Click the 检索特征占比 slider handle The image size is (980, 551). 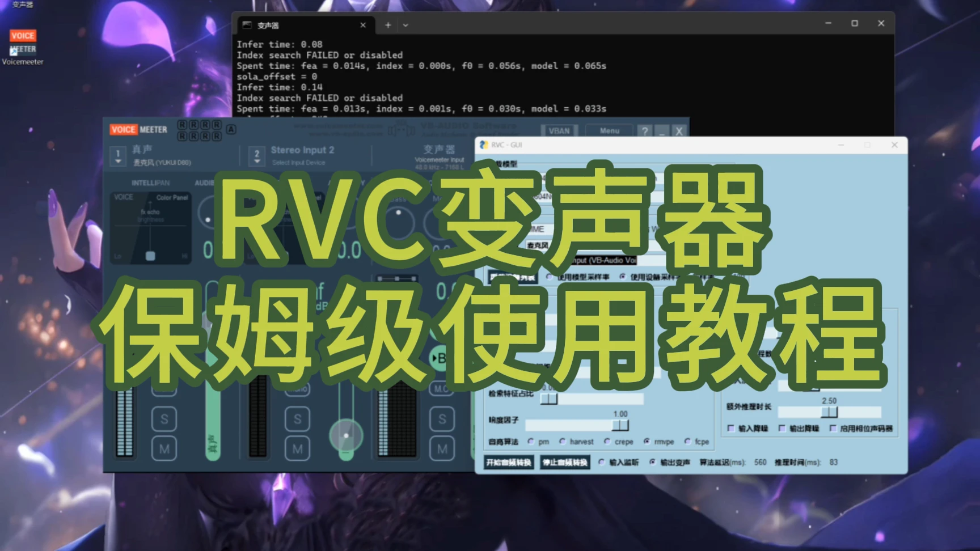point(548,399)
